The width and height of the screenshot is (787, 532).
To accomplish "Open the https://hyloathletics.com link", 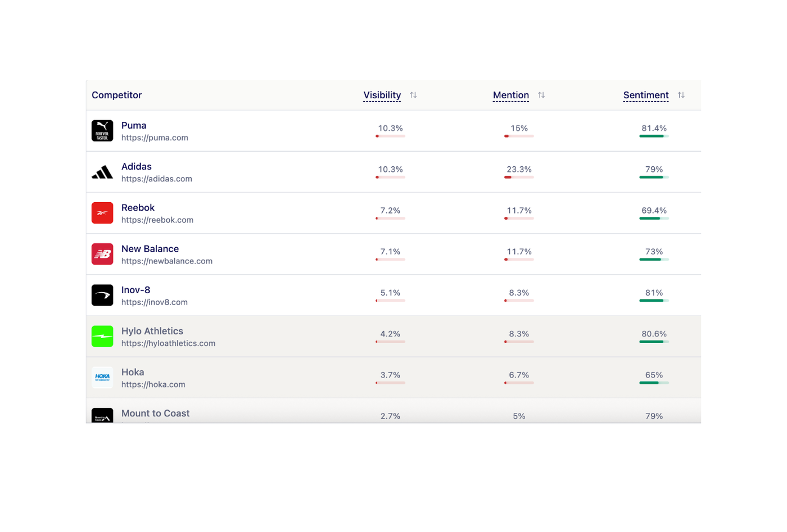I will (169, 343).
